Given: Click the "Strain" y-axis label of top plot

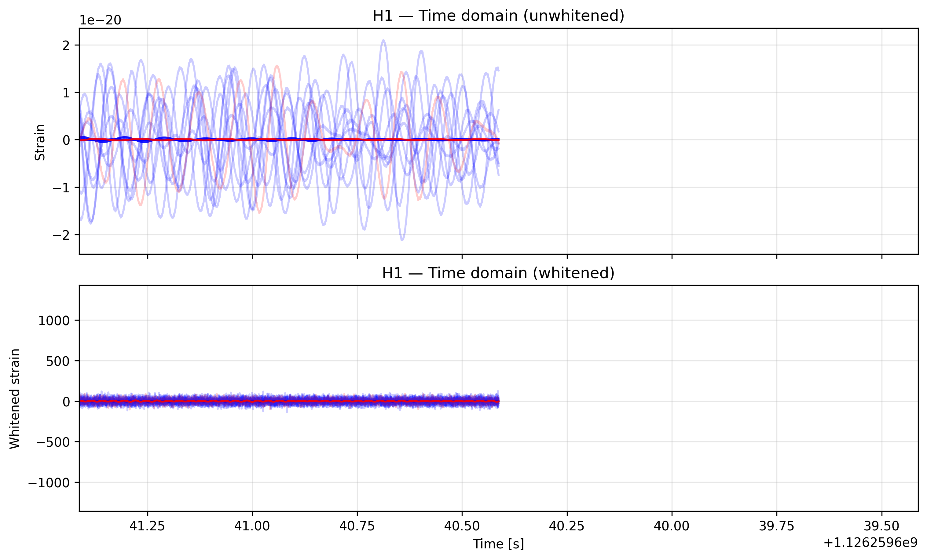Looking at the screenshot, I should [40, 142].
